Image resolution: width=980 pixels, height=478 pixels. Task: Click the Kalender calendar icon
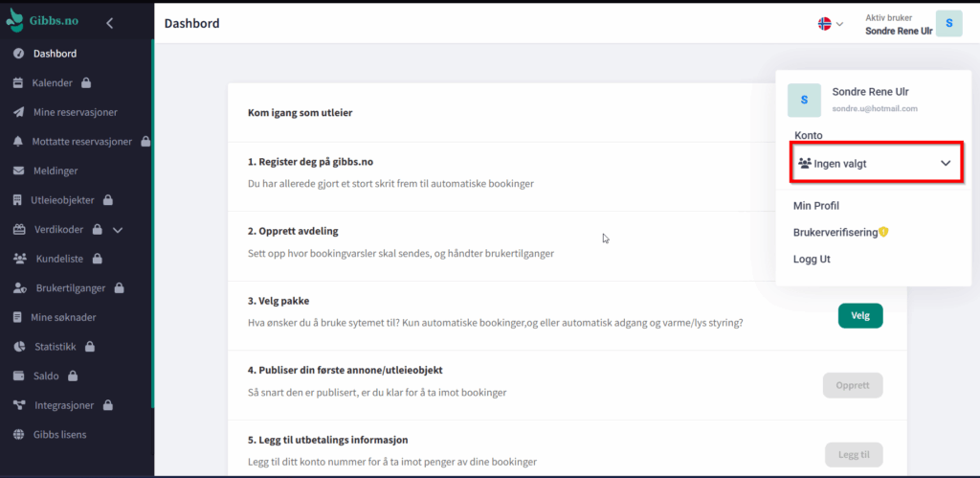click(x=18, y=83)
